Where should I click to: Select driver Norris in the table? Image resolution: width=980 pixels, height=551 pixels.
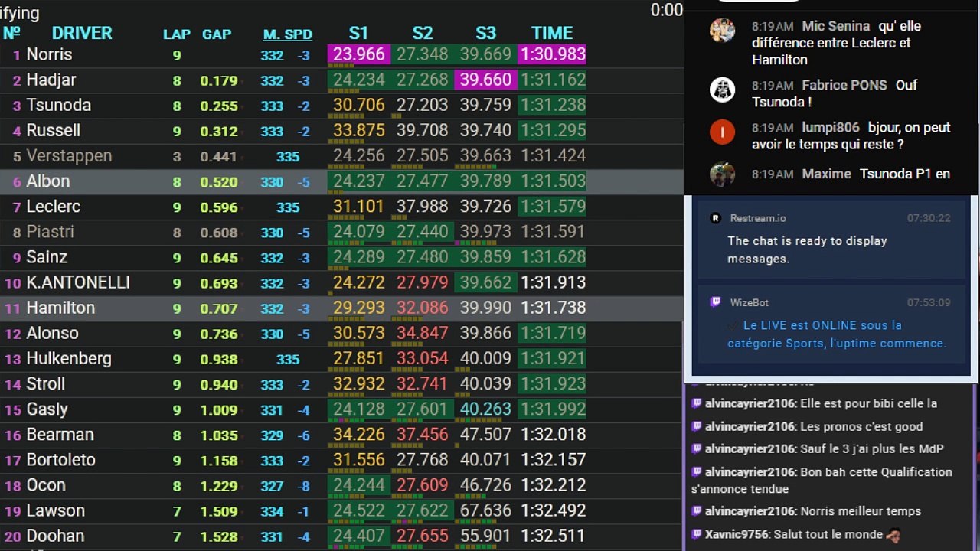49,54
